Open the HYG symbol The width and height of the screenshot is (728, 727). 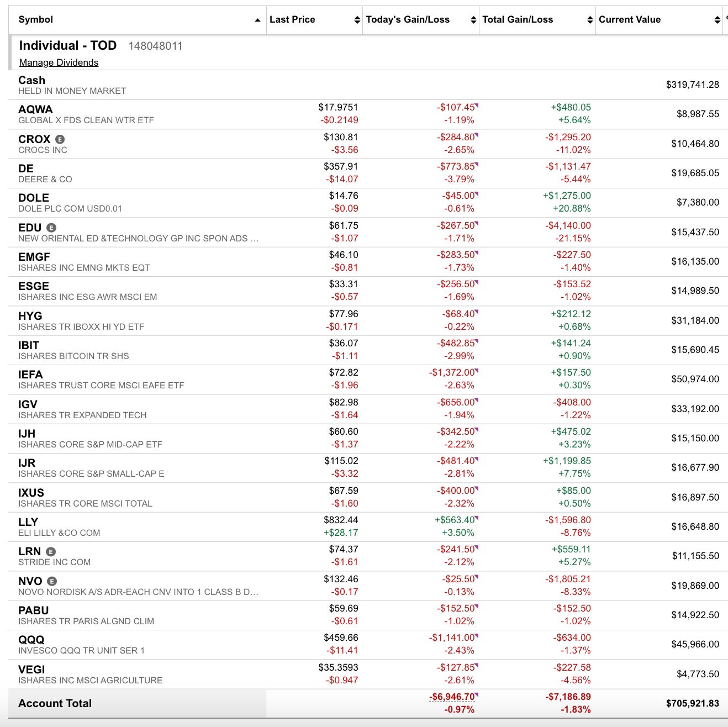(x=30, y=316)
